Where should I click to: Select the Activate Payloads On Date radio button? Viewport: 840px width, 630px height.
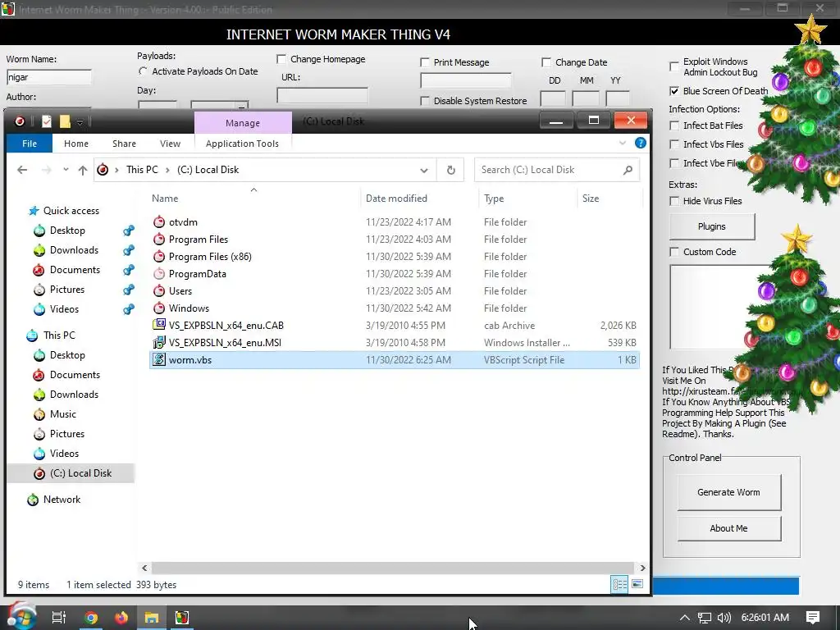[143, 71]
